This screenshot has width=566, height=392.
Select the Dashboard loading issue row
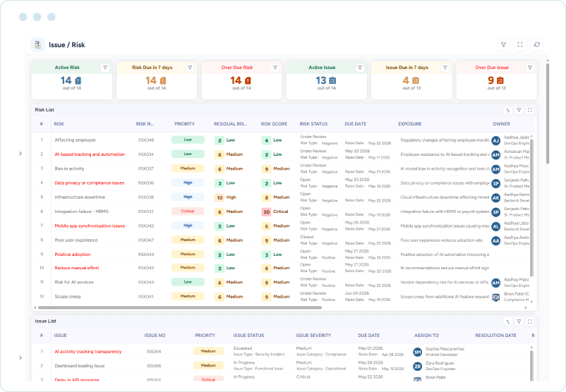(x=282, y=366)
